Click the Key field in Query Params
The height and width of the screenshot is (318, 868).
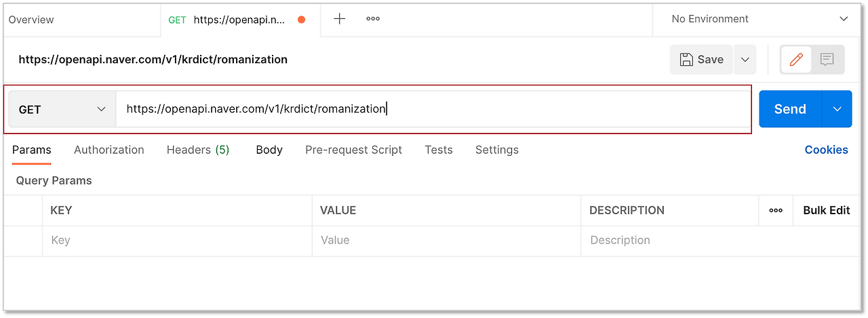[x=176, y=240]
